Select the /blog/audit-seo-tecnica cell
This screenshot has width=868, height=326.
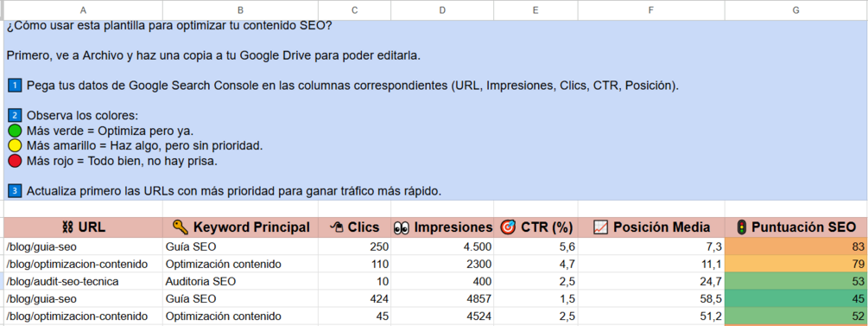click(x=83, y=281)
